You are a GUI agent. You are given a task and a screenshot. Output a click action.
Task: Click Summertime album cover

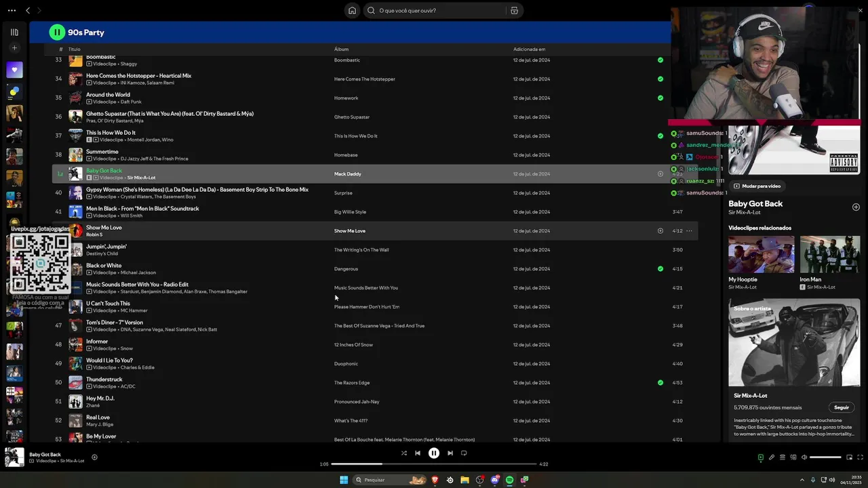(x=75, y=155)
